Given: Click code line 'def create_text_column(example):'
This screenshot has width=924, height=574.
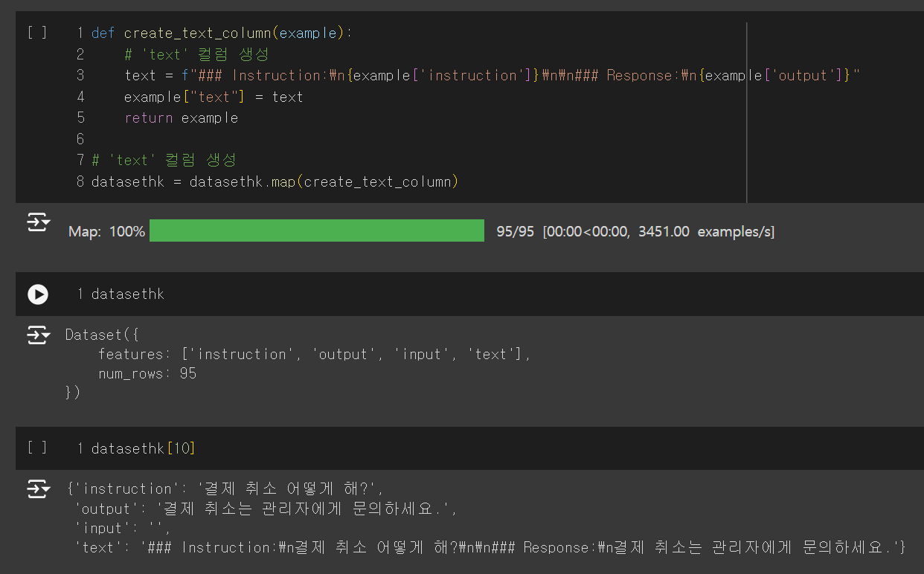Looking at the screenshot, I should tap(221, 33).
